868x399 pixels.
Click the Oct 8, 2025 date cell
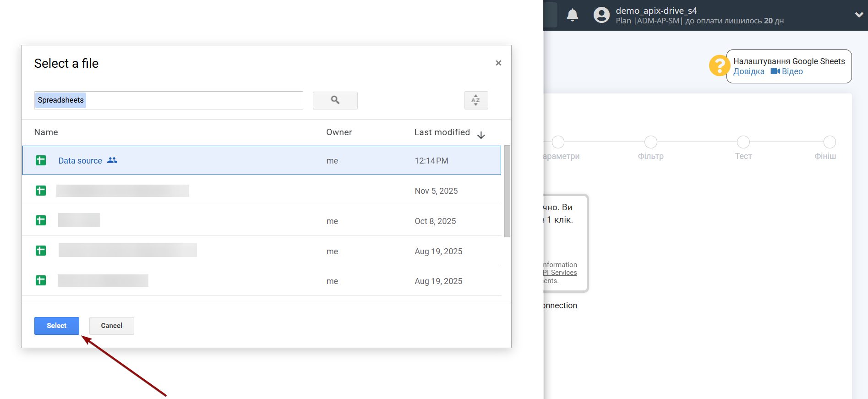(435, 221)
